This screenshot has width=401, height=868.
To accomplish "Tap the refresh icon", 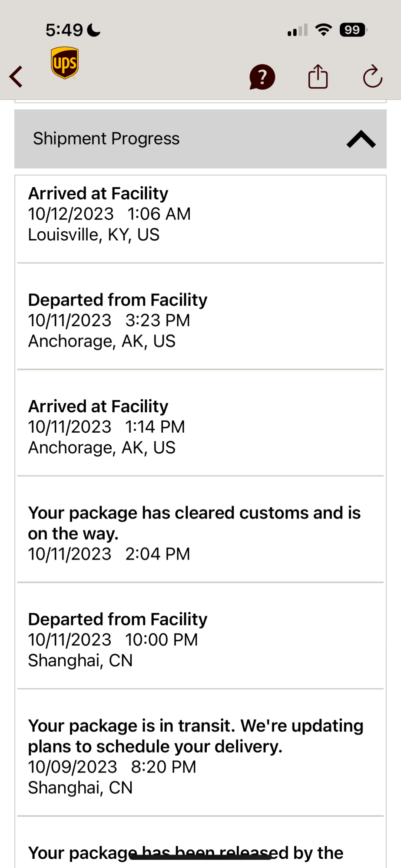I will pos(372,77).
